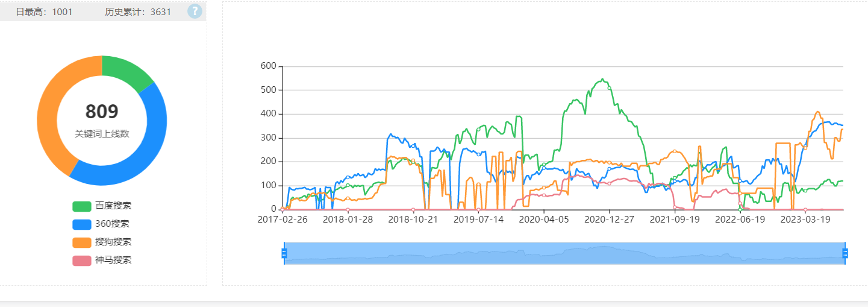Click the blue question mark help icon

pos(195,11)
